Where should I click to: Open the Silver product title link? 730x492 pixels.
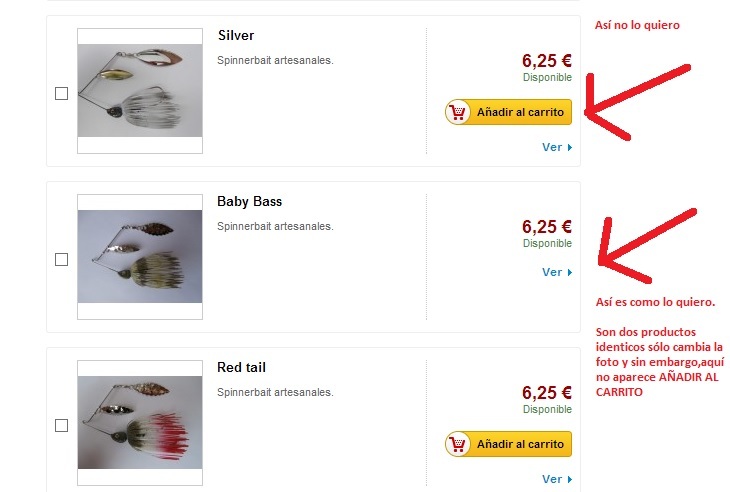point(236,36)
